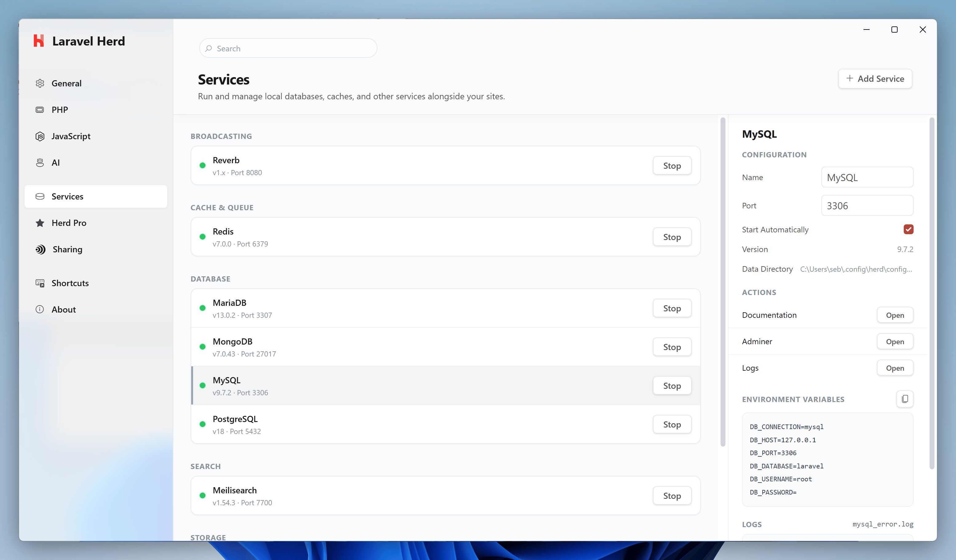This screenshot has height=560, width=956.
Task: Click the services list scrollbar
Action: pyautogui.click(x=723, y=282)
